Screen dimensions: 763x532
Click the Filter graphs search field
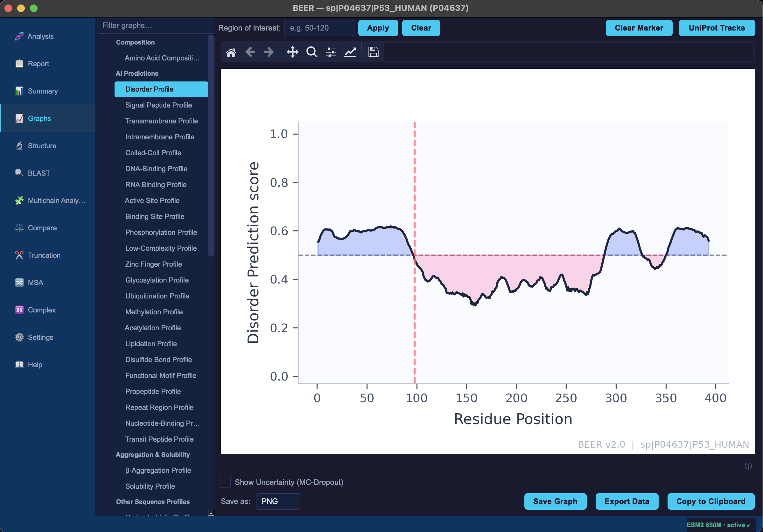click(156, 25)
